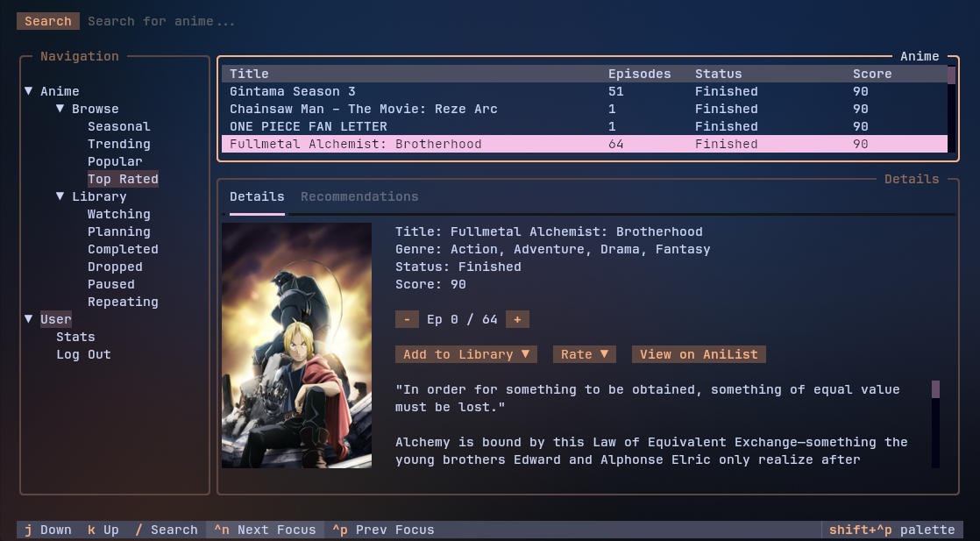Image resolution: width=980 pixels, height=541 pixels.
Task: Sort by the Score column header
Action: [x=872, y=74]
